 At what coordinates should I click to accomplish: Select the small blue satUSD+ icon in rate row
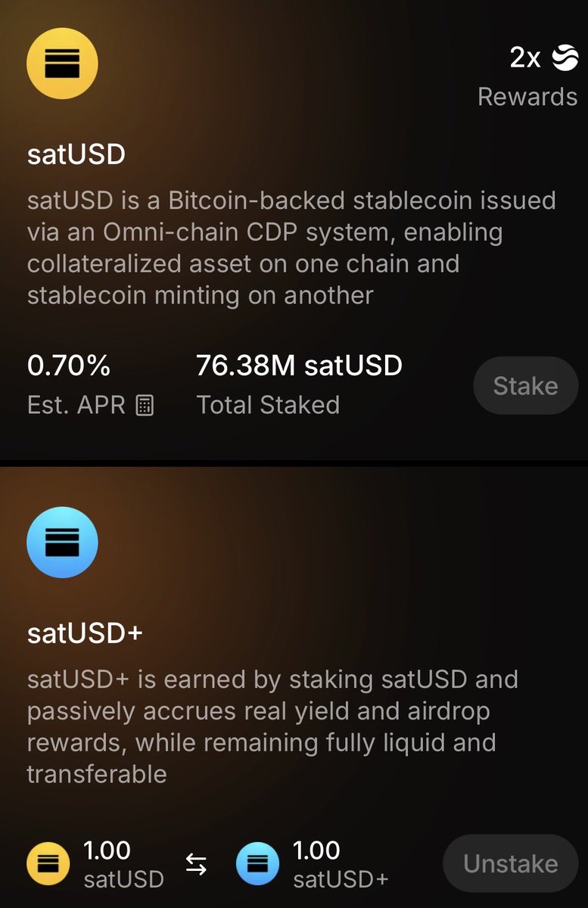click(257, 864)
